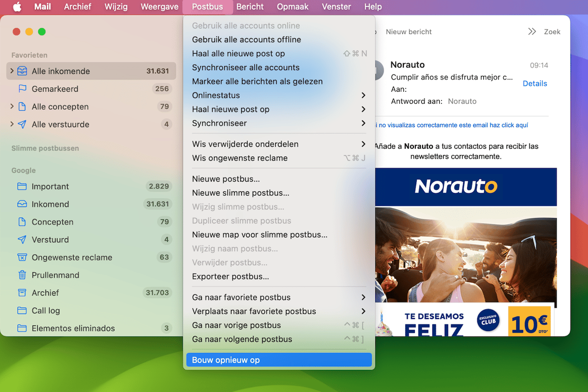Click the Gemarkeerd flag icon
The width and height of the screenshot is (588, 392).
pyautogui.click(x=22, y=89)
